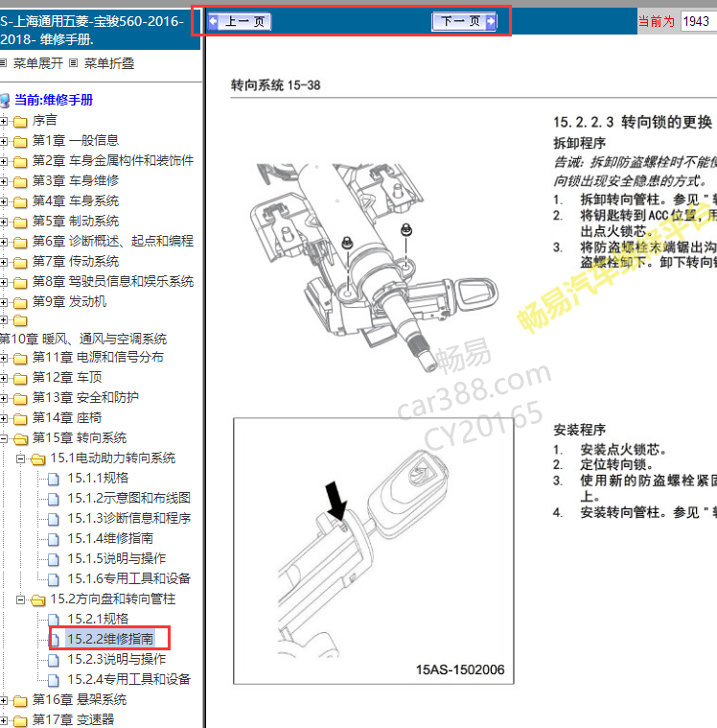Screen dimensions: 717x728
Task: Expand 第3章 车身维修 node
Action: coord(4,181)
